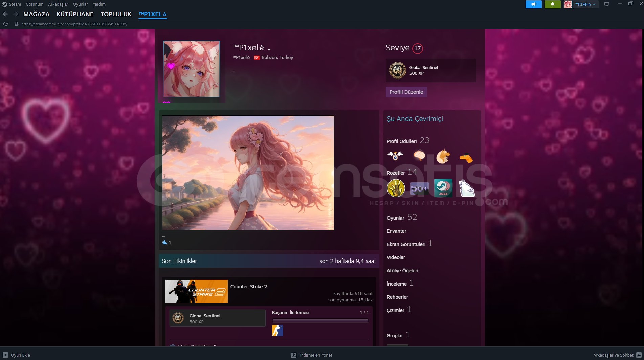Viewport: 644px width, 360px height.
Task: Click the Başarım İlerlemesi progress bar
Action: [x=320, y=320]
